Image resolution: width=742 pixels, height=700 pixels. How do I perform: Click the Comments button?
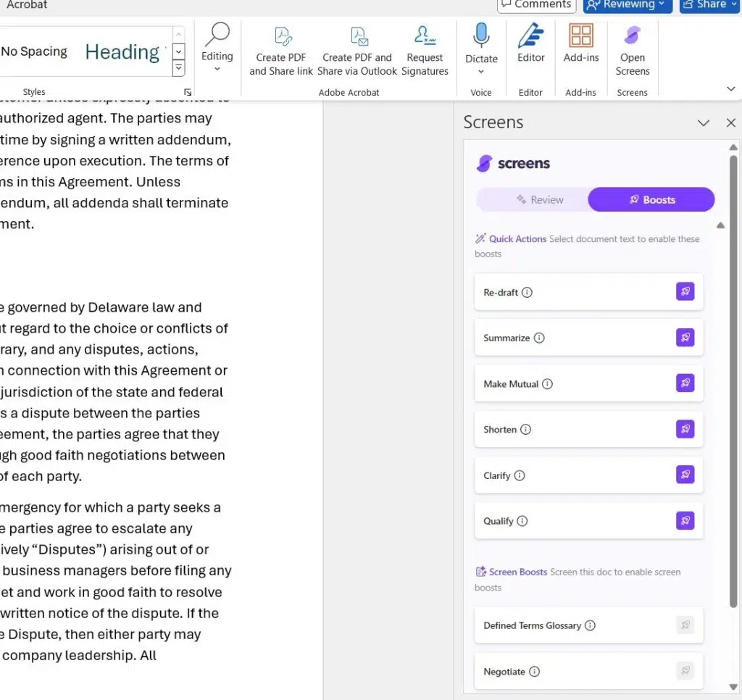(535, 5)
